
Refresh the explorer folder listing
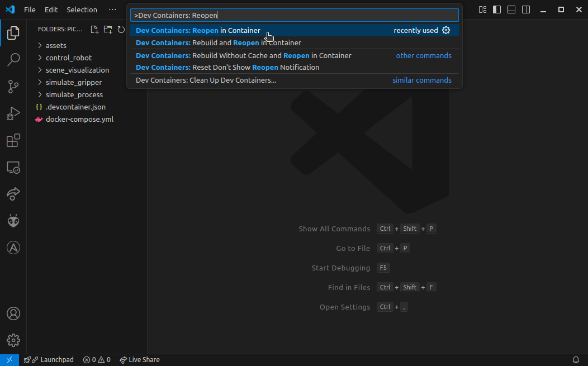[121, 30]
